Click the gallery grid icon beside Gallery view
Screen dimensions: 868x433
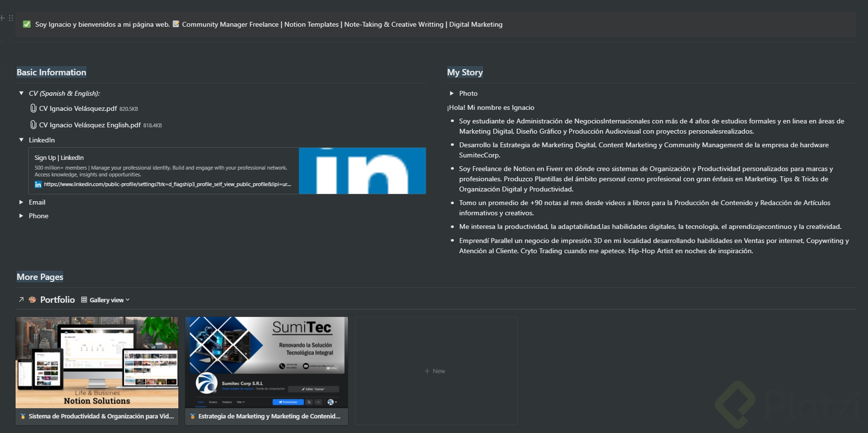point(84,300)
